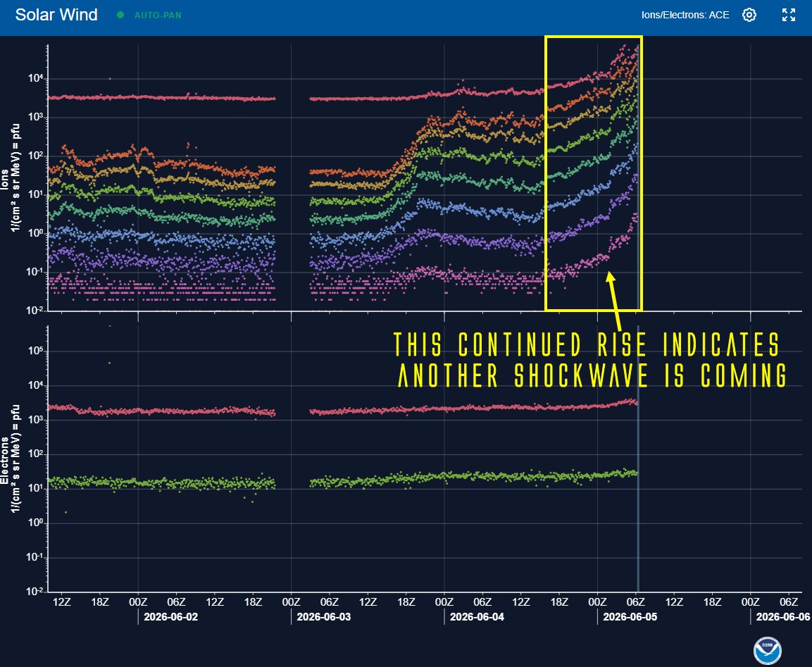812x667 pixels.
Task: Enter fullscreen with the expand icon
Action: pos(788,15)
